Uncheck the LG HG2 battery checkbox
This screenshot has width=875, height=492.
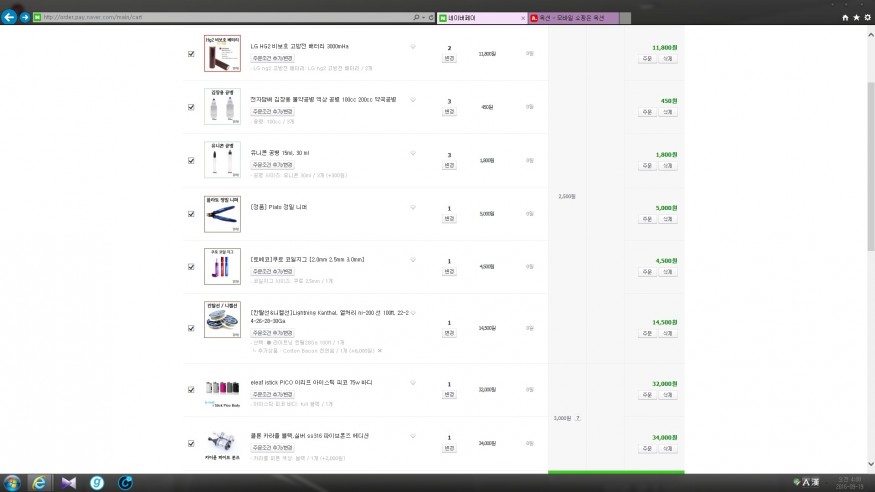click(x=191, y=54)
